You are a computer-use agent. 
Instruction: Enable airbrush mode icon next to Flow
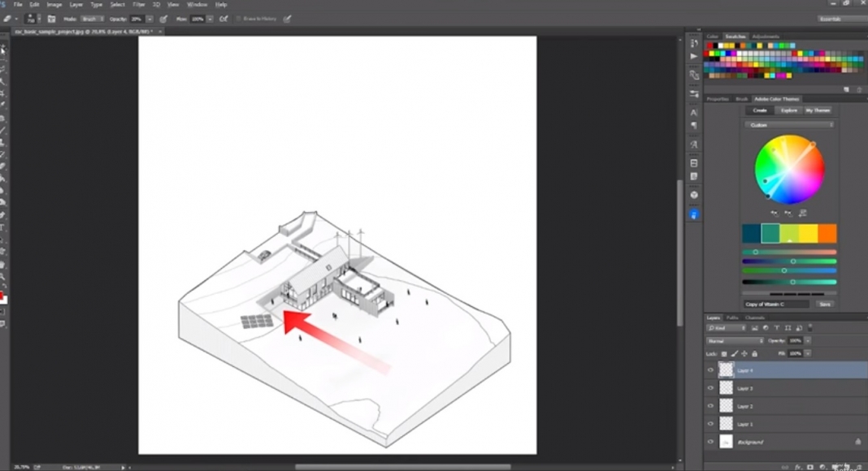(223, 18)
